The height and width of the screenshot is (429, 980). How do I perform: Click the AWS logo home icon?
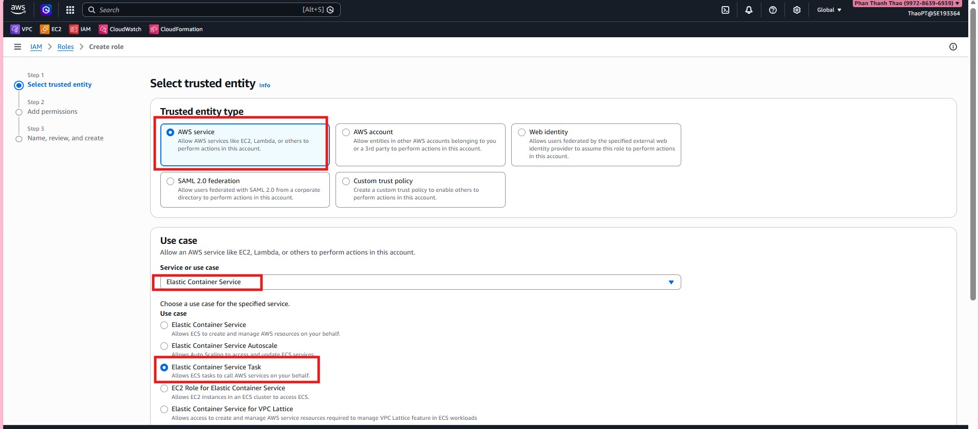click(18, 9)
